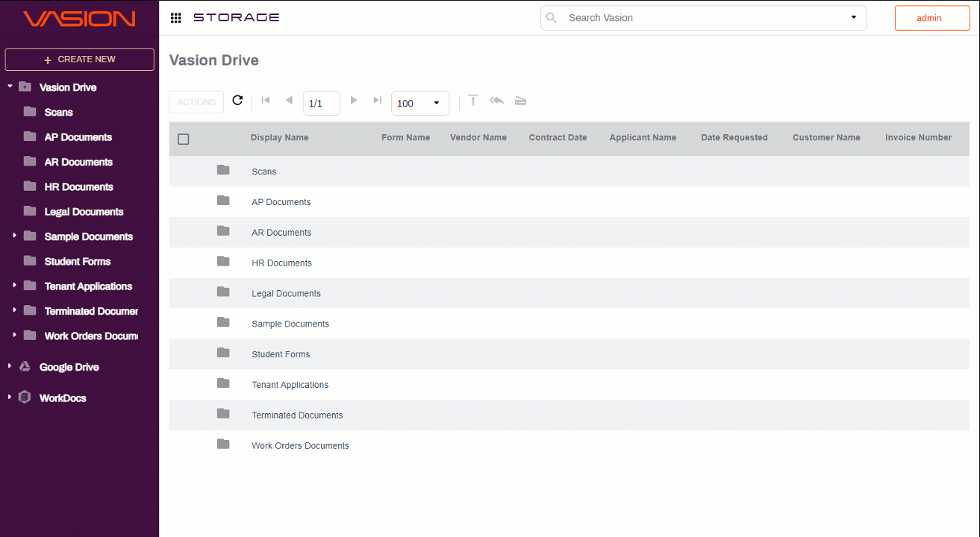Click the AP Documents row folder icon
980x537 pixels.
click(x=223, y=201)
